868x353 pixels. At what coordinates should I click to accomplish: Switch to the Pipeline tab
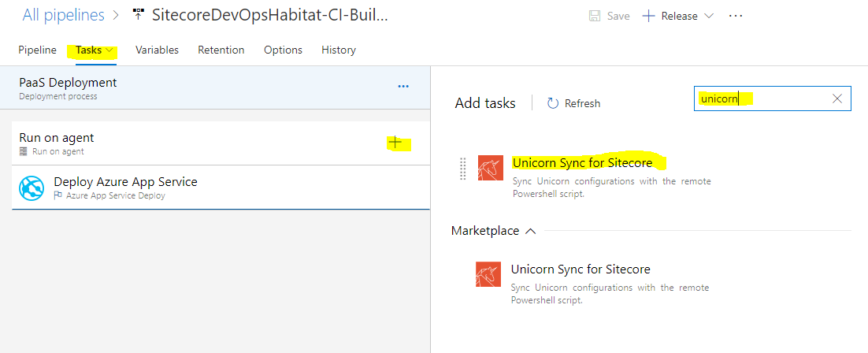click(x=38, y=50)
